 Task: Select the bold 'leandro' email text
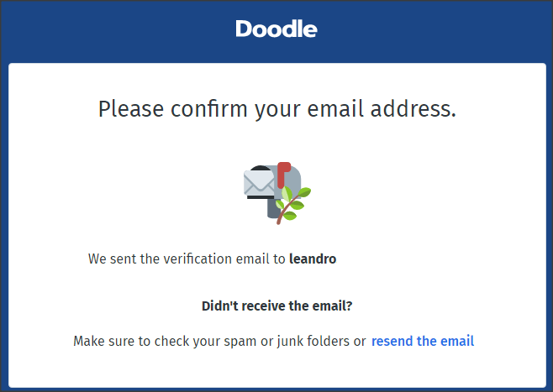[x=313, y=259]
